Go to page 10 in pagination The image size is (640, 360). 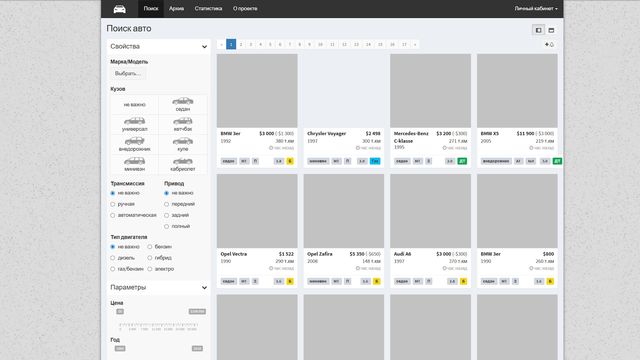click(x=320, y=44)
